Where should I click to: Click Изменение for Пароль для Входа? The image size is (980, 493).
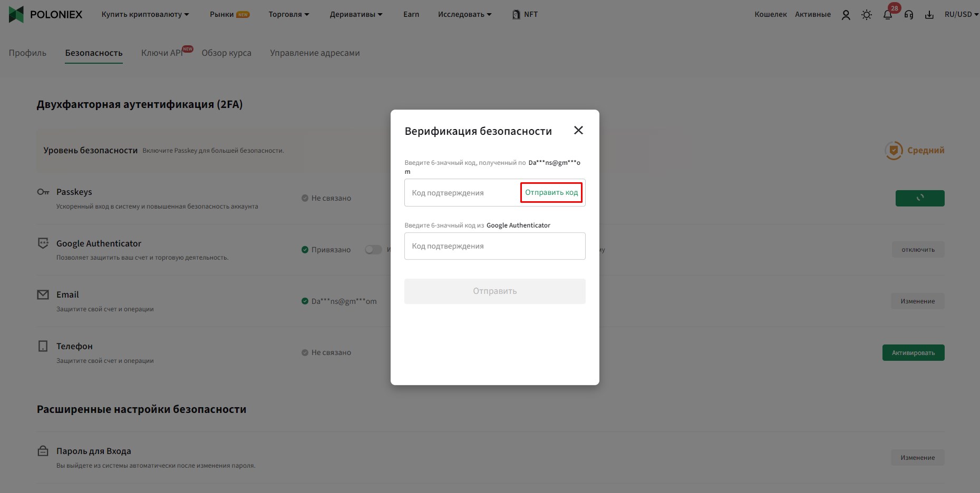pyautogui.click(x=918, y=458)
